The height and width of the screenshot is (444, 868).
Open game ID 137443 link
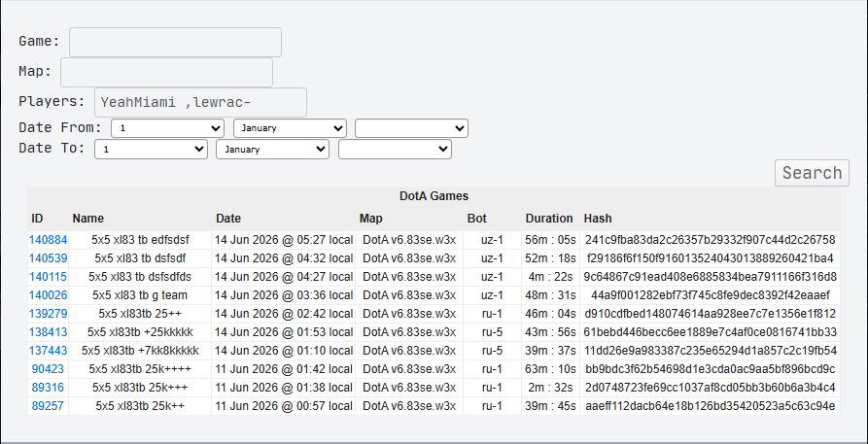(49, 351)
